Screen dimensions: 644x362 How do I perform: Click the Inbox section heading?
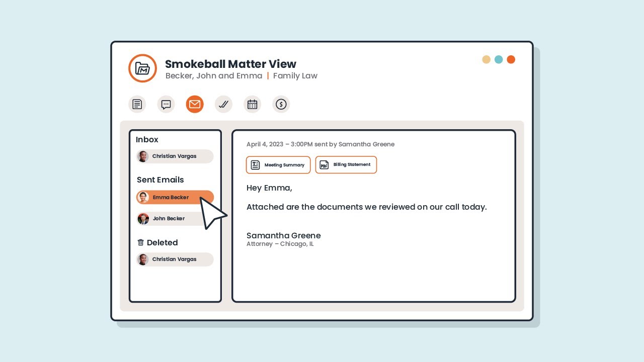(x=147, y=140)
